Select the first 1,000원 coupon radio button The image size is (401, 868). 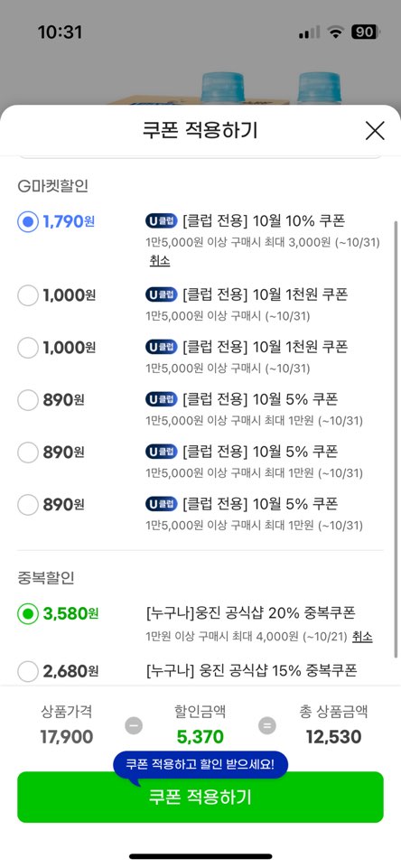28,295
